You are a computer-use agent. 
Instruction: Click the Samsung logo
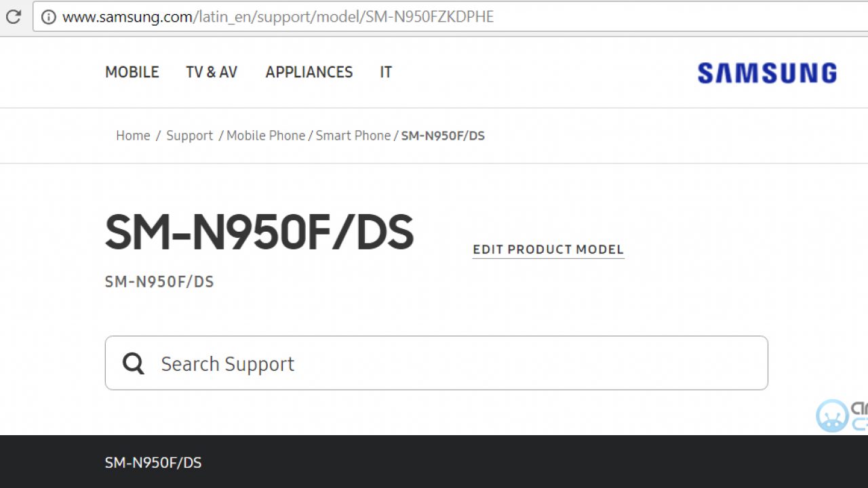[x=767, y=73]
